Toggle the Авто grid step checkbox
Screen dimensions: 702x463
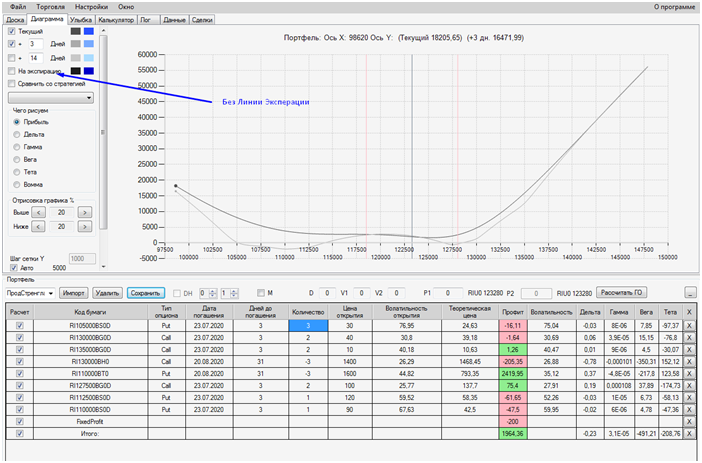(x=14, y=268)
